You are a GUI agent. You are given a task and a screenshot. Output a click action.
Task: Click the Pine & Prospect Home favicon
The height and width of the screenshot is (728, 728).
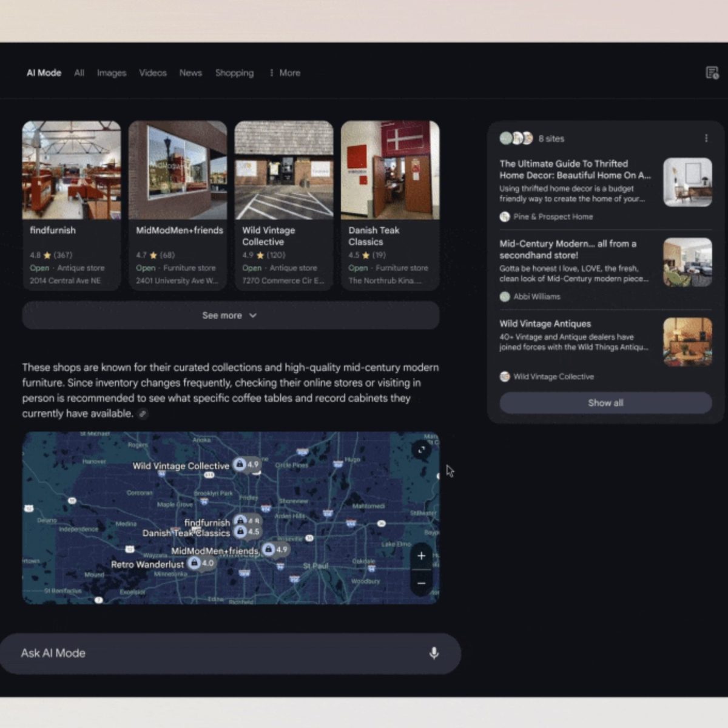coord(504,217)
